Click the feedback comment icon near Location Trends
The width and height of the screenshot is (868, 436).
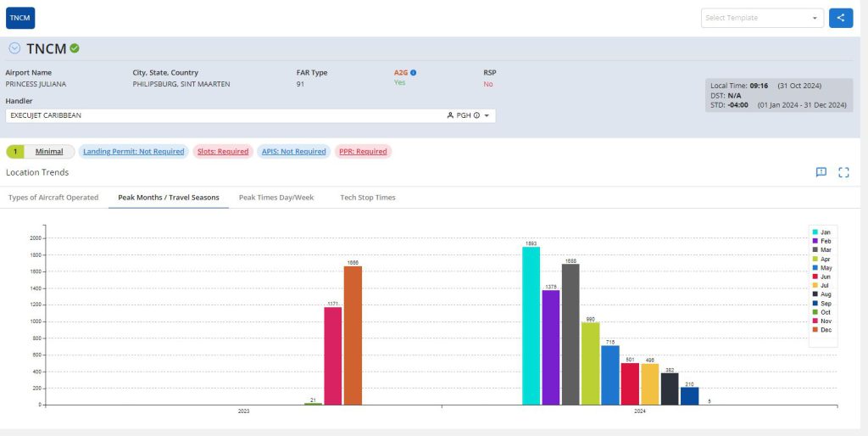click(x=821, y=172)
